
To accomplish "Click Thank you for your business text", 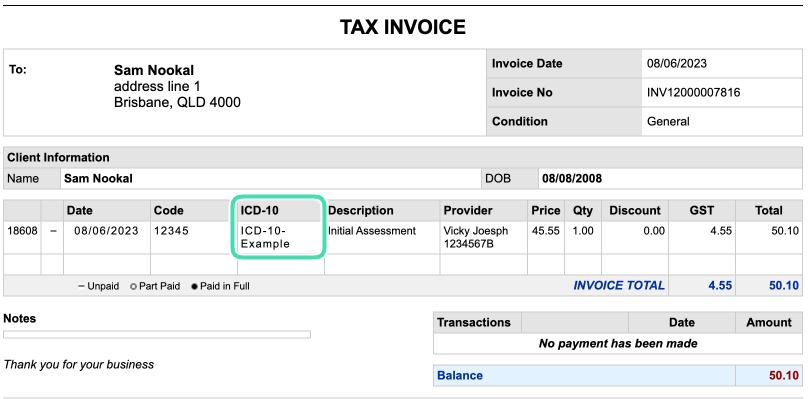I will coord(79,365).
